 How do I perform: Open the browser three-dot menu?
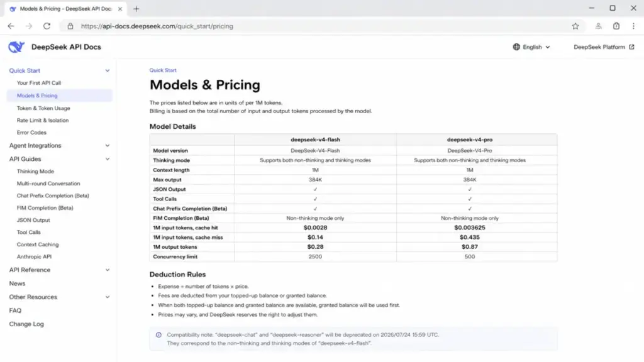coord(633,26)
